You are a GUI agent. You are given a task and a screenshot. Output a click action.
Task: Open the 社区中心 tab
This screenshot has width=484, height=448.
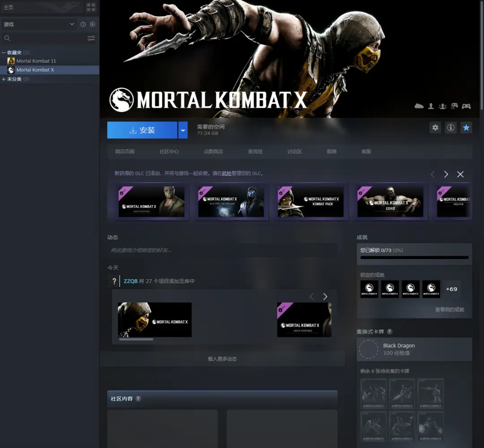pos(169,151)
